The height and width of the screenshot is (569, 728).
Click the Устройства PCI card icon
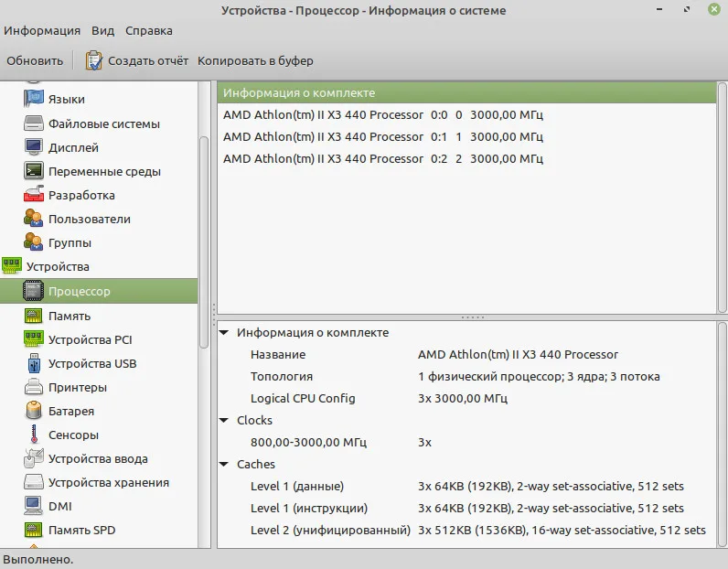coord(34,339)
